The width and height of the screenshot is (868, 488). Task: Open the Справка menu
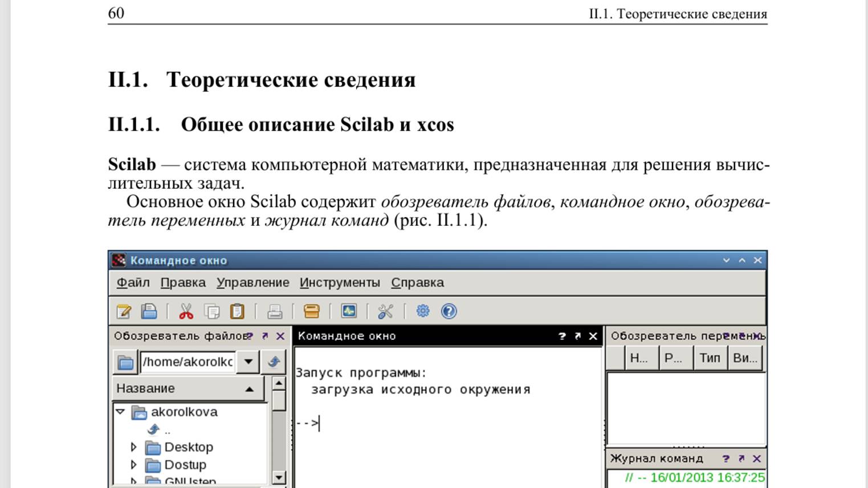click(417, 282)
